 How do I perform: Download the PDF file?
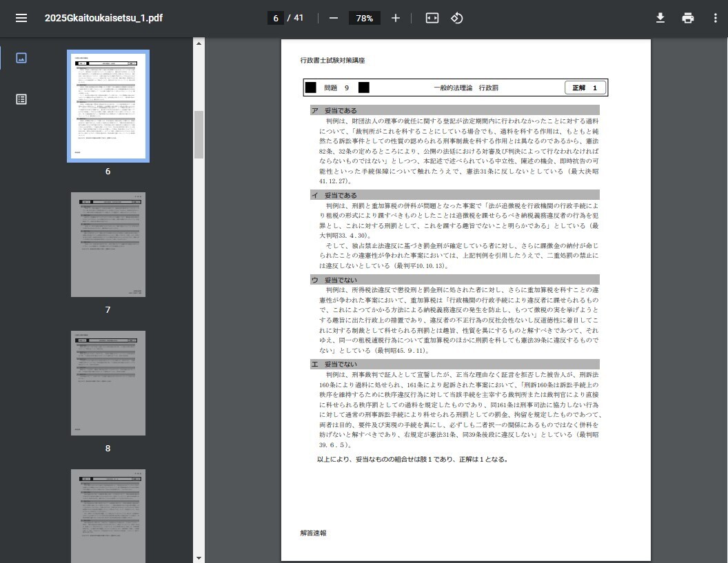coord(660,18)
